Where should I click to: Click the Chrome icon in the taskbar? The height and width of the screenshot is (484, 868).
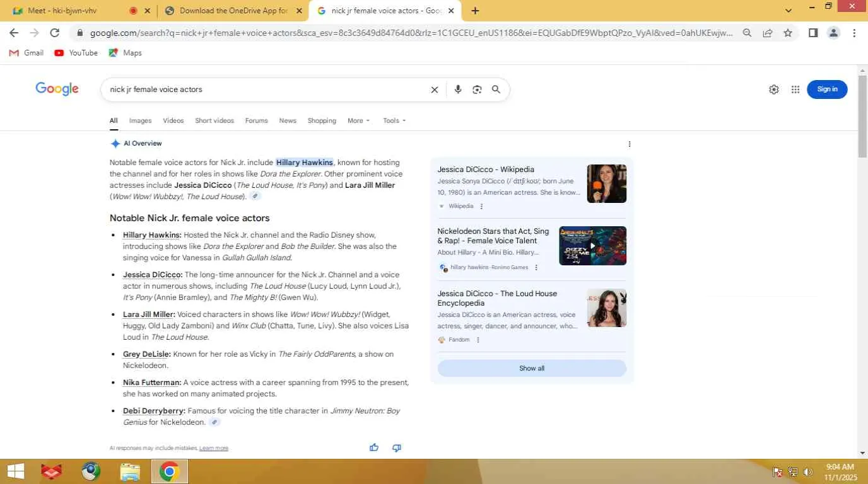[x=169, y=471]
